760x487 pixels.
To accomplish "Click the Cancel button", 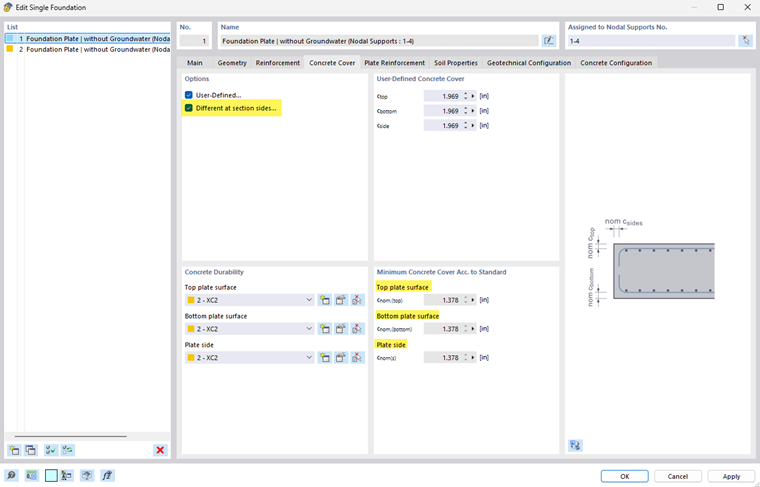I will click(x=678, y=476).
